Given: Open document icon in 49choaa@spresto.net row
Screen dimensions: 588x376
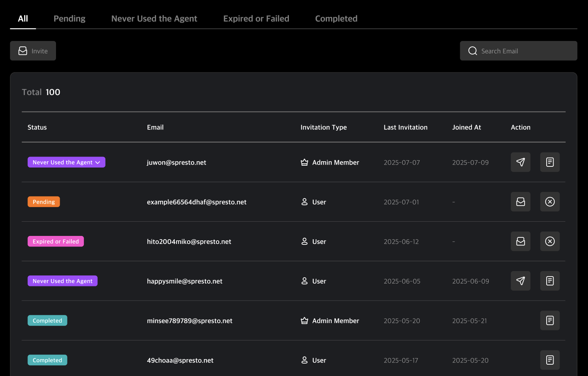Looking at the screenshot, I should coord(550,360).
